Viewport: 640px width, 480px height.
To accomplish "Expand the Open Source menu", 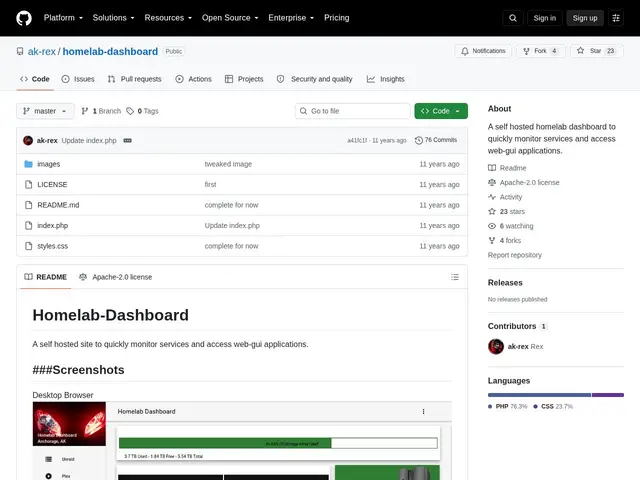I will click(x=230, y=18).
